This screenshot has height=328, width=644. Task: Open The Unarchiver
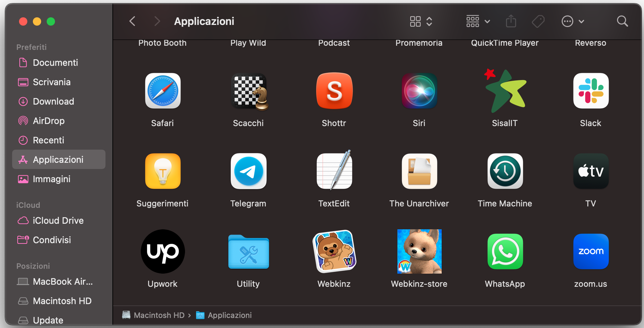(419, 171)
